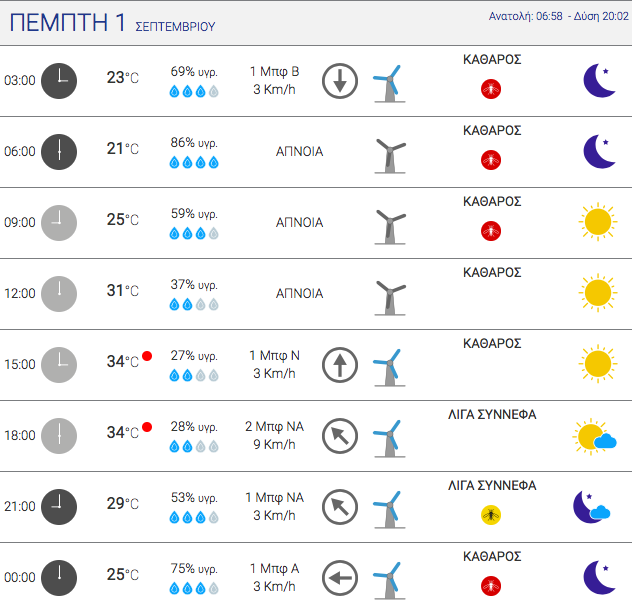This screenshot has width=632, height=609.
Task: Click the sun icon for 12:00
Action: (x=598, y=293)
